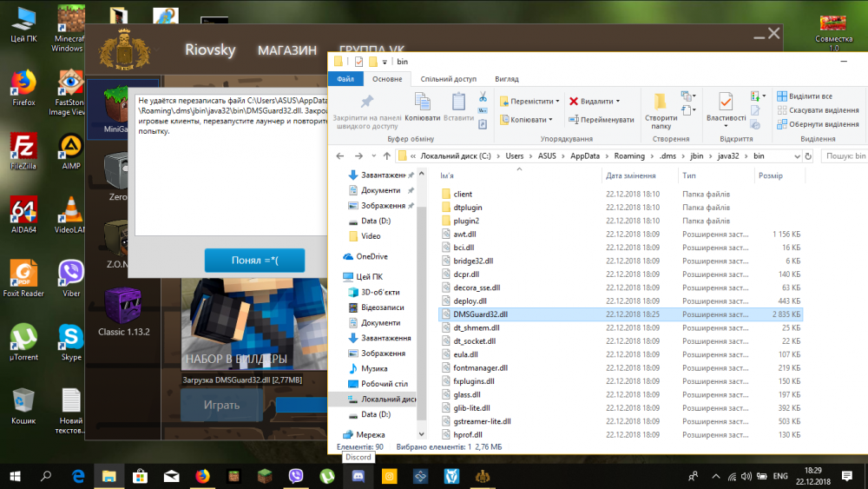This screenshot has height=489, width=868.
Task: Switch to Спільний доступ ribbon tab
Action: pos(448,79)
